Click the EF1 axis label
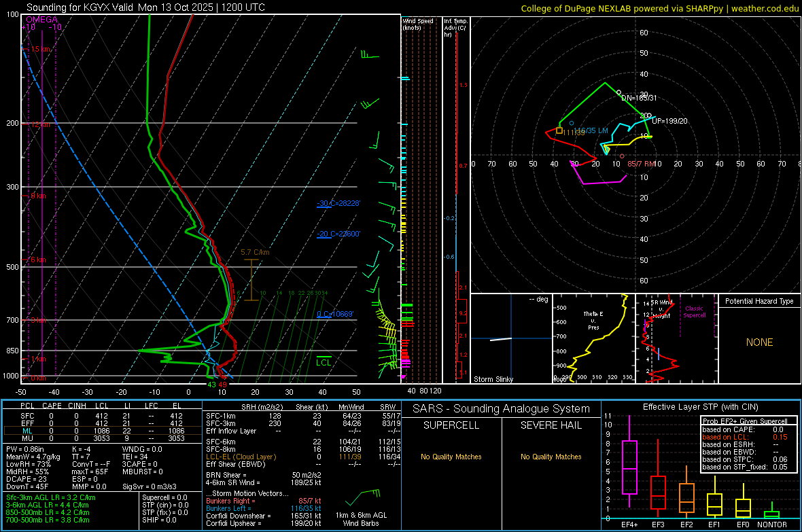The height and width of the screenshot is (532, 802). [x=714, y=525]
